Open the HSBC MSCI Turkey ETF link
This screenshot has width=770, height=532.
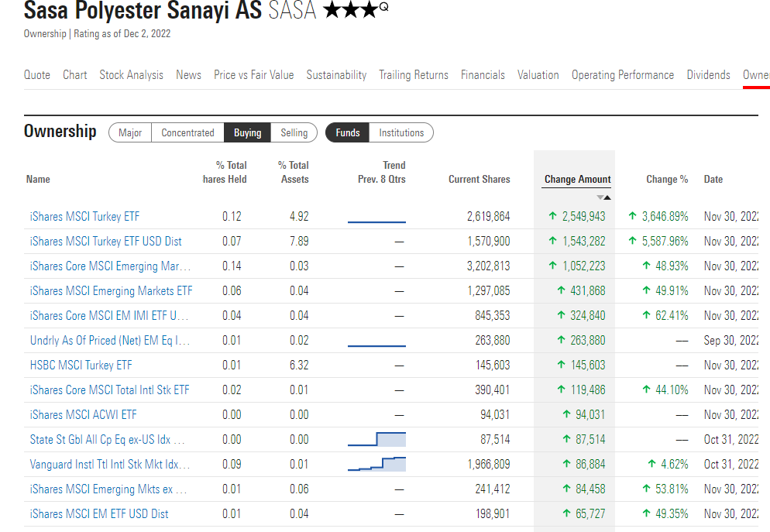coord(81,365)
